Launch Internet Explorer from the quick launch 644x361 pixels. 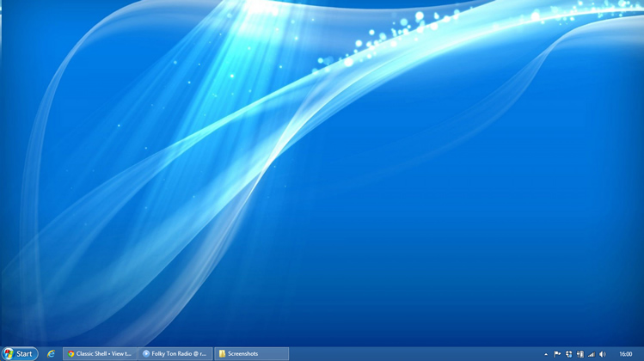(x=51, y=353)
